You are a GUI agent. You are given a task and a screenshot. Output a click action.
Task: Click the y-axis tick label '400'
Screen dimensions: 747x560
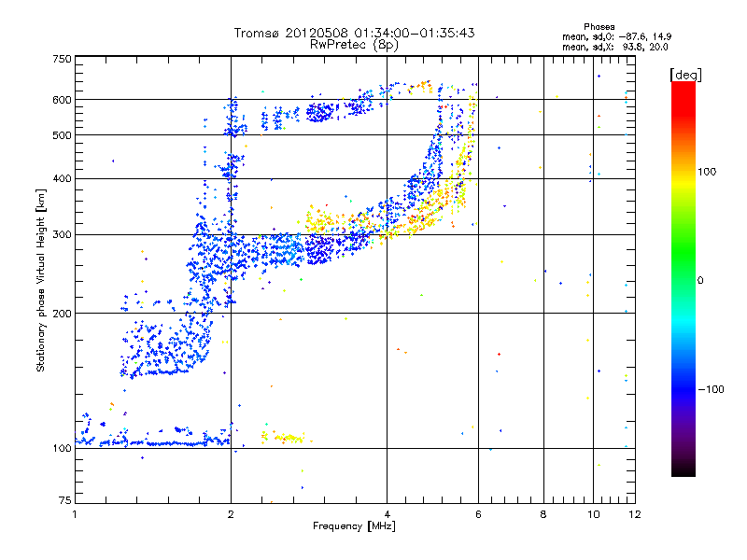tap(62, 178)
